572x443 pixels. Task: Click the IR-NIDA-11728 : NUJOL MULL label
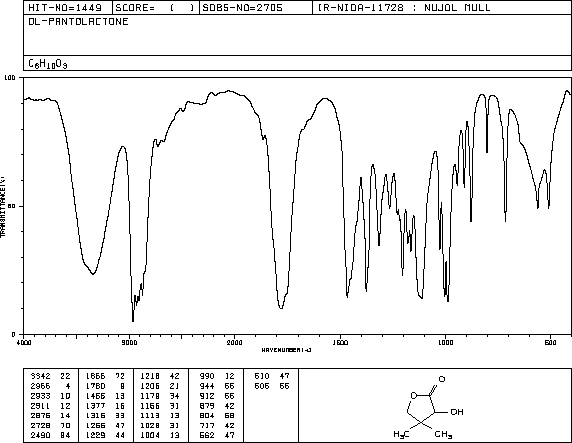[404, 8]
